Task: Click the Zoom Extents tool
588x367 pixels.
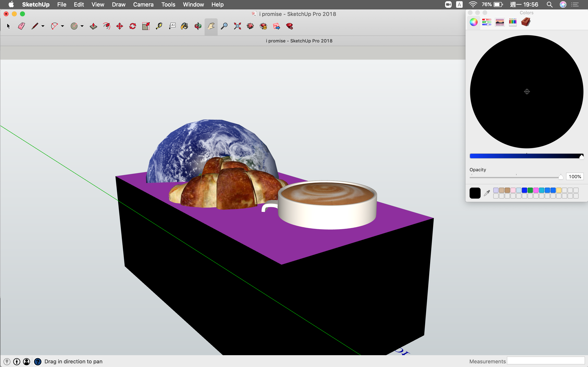Action: (x=237, y=26)
